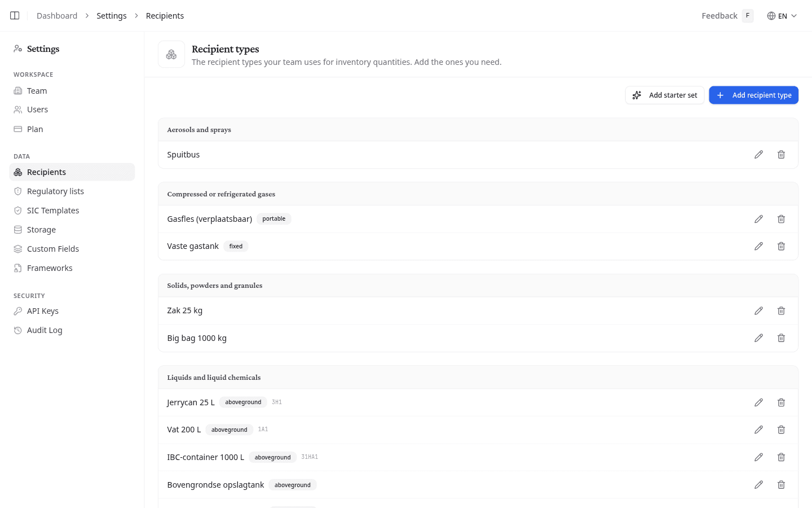Delete the Spuitbus recipient type
The width and height of the screenshot is (812, 508).
(x=781, y=155)
